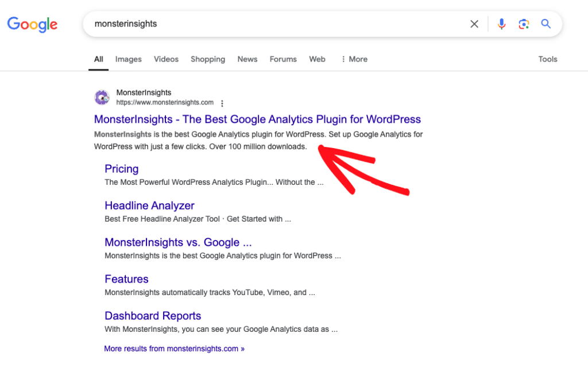This screenshot has width=588, height=368.
Task: Open the Headline Analyzer link
Action: (149, 206)
